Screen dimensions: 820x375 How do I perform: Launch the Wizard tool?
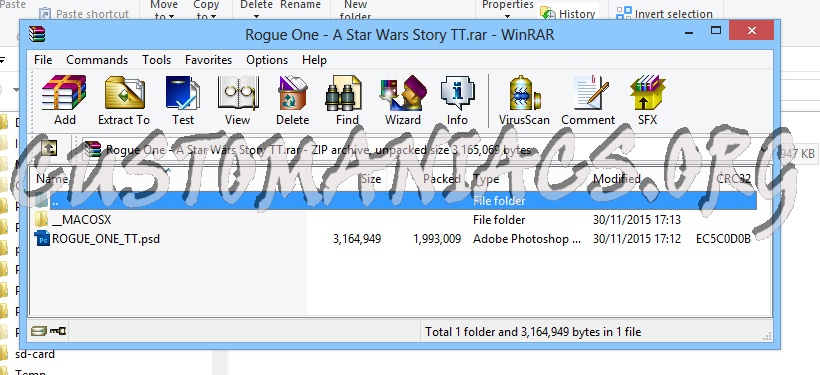coord(403,100)
